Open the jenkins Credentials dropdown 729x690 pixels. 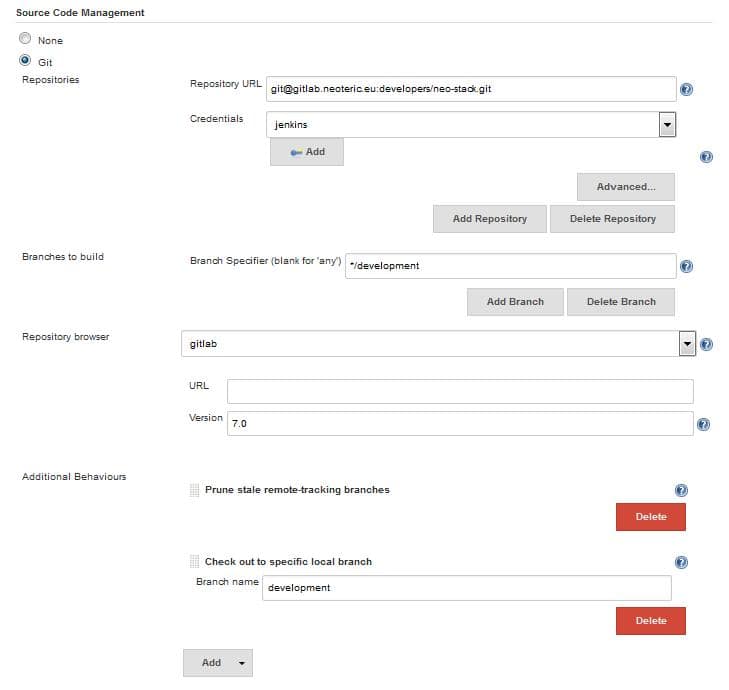472,124
